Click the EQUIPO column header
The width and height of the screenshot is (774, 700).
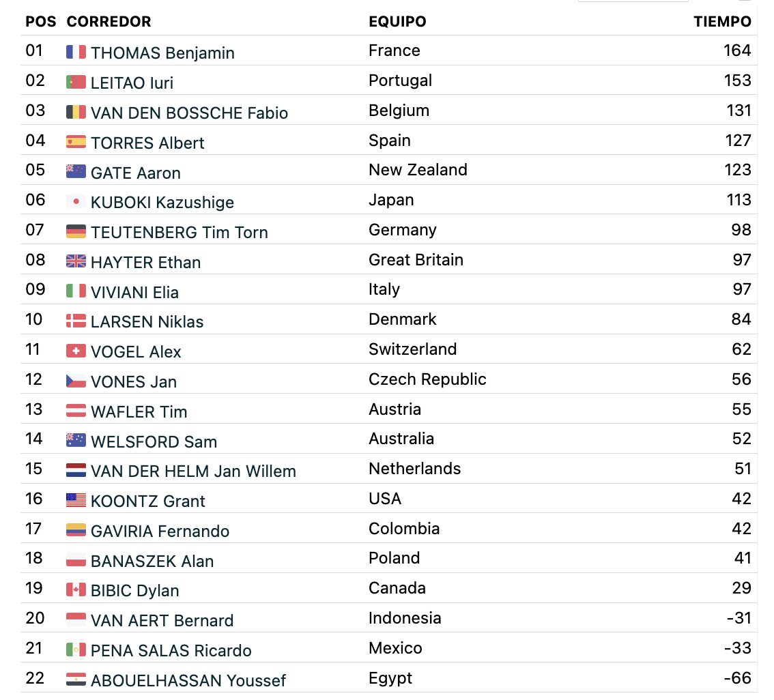[397, 22]
